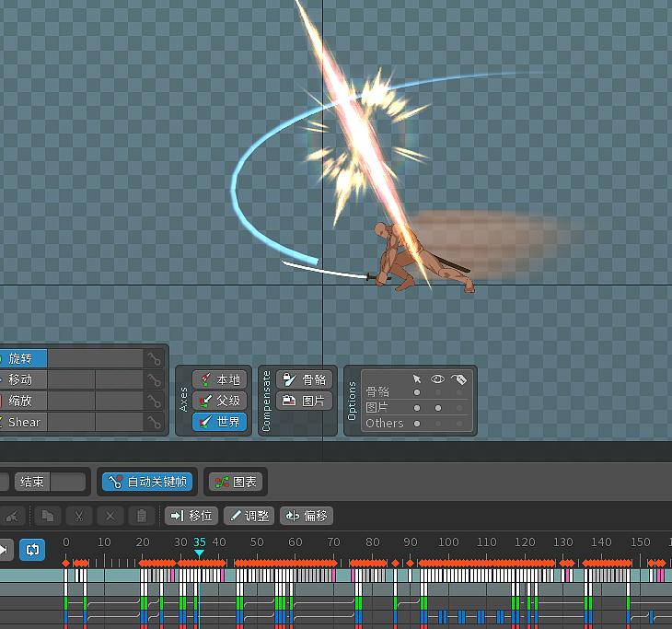Viewport: 672px width, 629px height.
Task: Click the white katana blade in viewport
Action: [326, 271]
